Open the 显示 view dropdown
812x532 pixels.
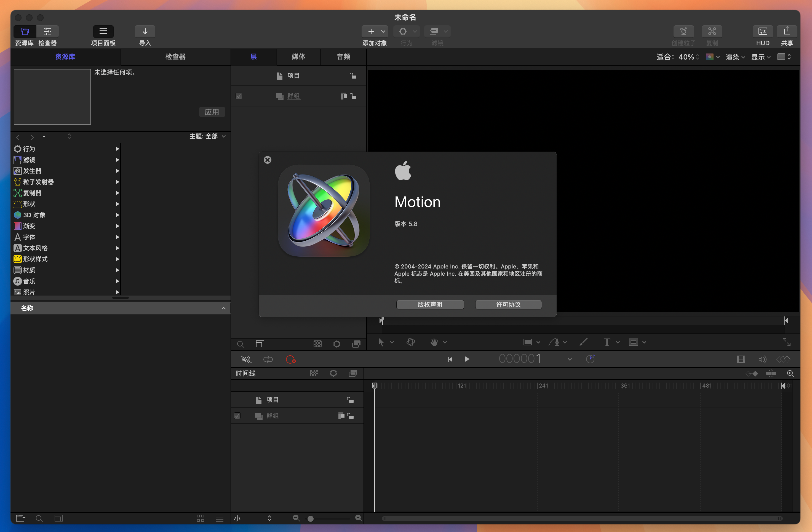point(761,57)
